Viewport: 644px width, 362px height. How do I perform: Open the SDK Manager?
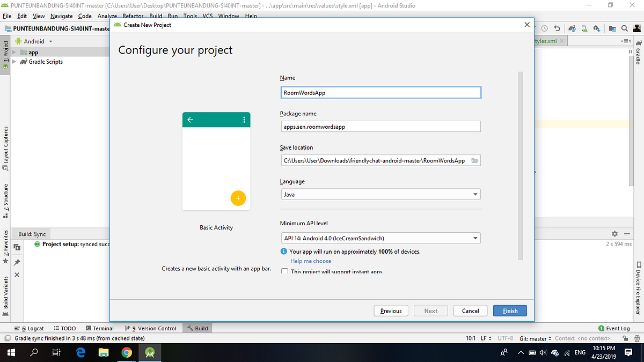tap(597, 28)
